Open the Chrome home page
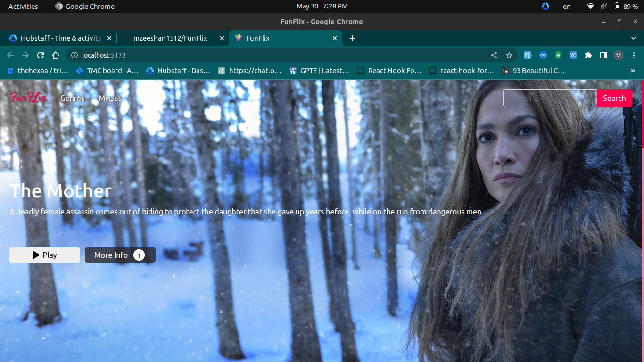 [x=56, y=55]
